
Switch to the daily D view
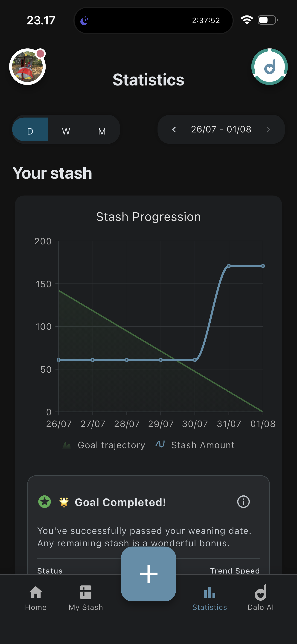(30, 129)
